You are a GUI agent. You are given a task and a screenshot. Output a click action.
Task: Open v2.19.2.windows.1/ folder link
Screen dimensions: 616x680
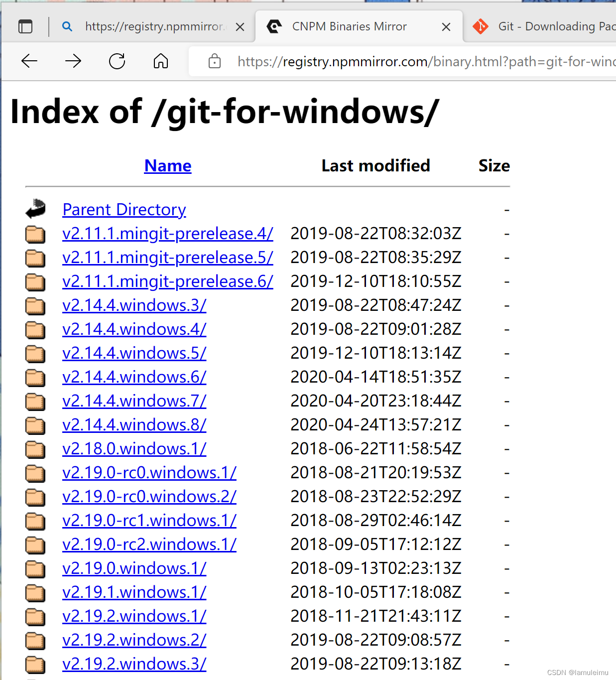[134, 616]
